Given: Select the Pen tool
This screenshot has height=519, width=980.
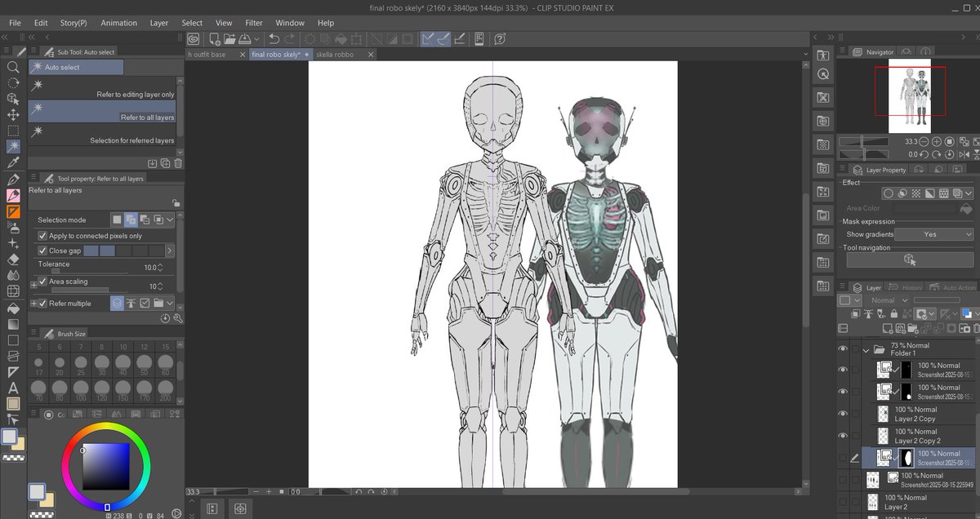Looking at the screenshot, I should pos(13,180).
